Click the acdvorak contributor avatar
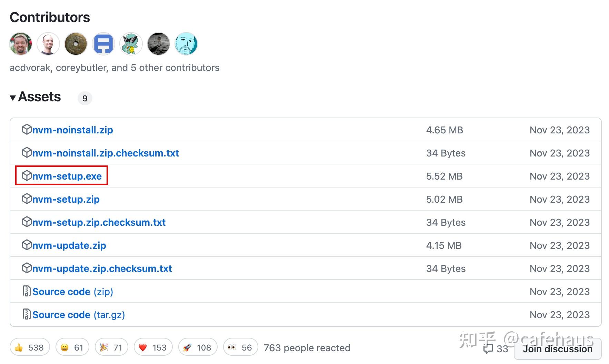Image resolution: width=609 pixels, height=364 pixels. (x=20, y=44)
